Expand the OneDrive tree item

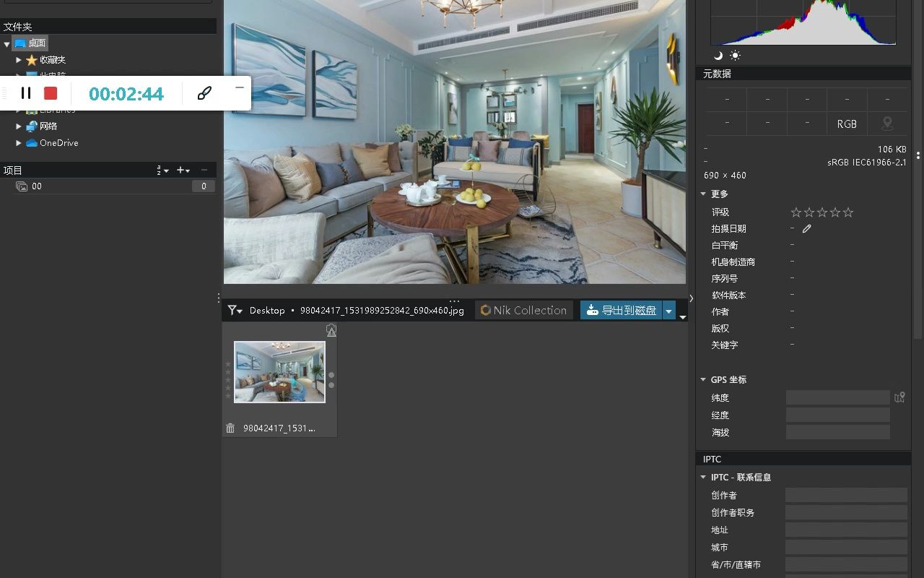(x=18, y=142)
